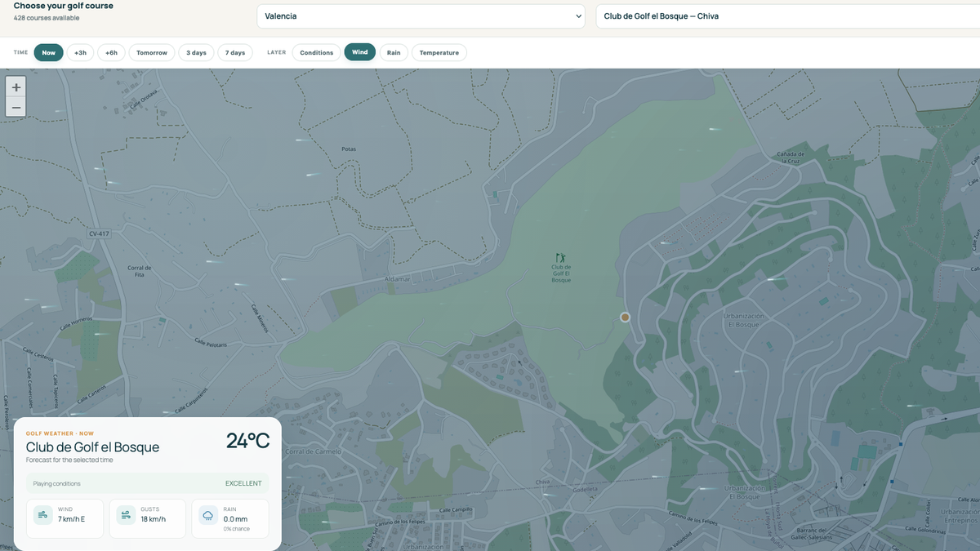Choose the 3 days forecast
The width and height of the screenshot is (980, 551).
pos(196,53)
